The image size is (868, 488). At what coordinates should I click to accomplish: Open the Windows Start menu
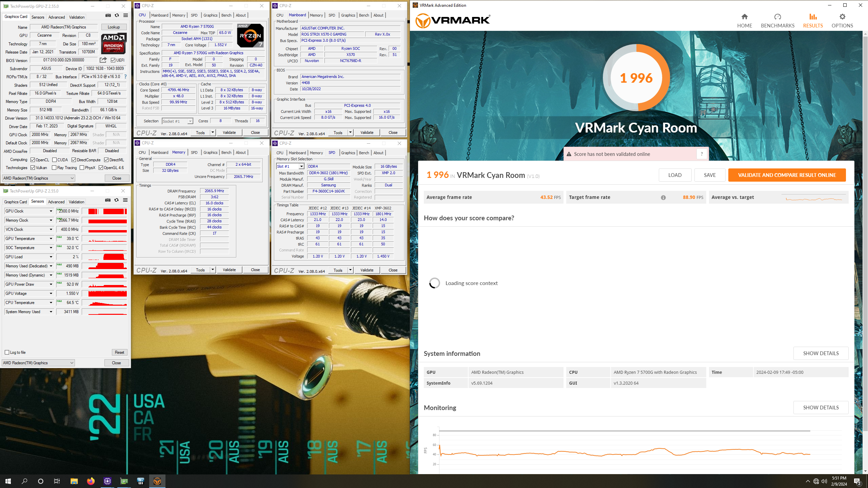tap(8, 481)
